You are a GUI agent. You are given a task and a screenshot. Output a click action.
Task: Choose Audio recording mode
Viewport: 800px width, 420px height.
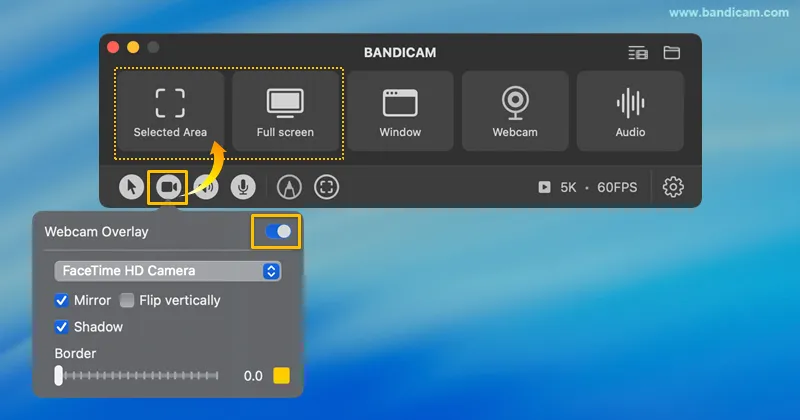tap(630, 111)
